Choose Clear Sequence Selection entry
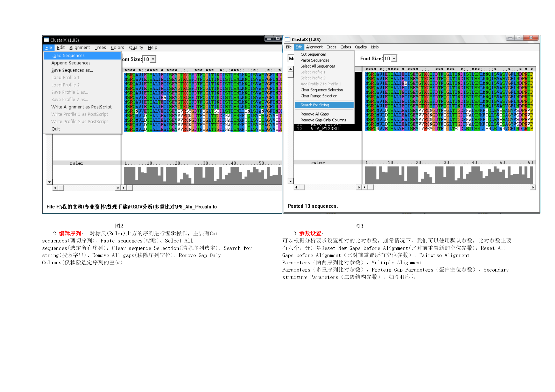The width and height of the screenshot is (555, 392). click(x=324, y=90)
